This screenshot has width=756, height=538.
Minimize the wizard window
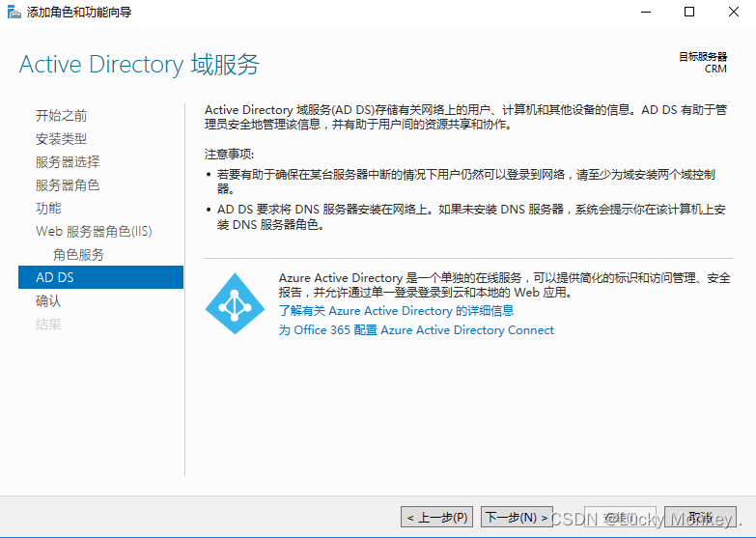pyautogui.click(x=646, y=12)
